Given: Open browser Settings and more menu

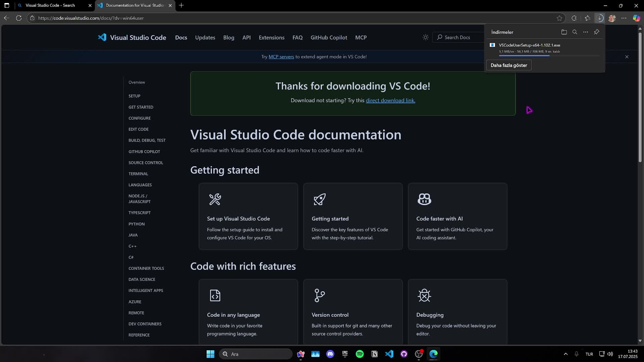Looking at the screenshot, I should point(624,18).
